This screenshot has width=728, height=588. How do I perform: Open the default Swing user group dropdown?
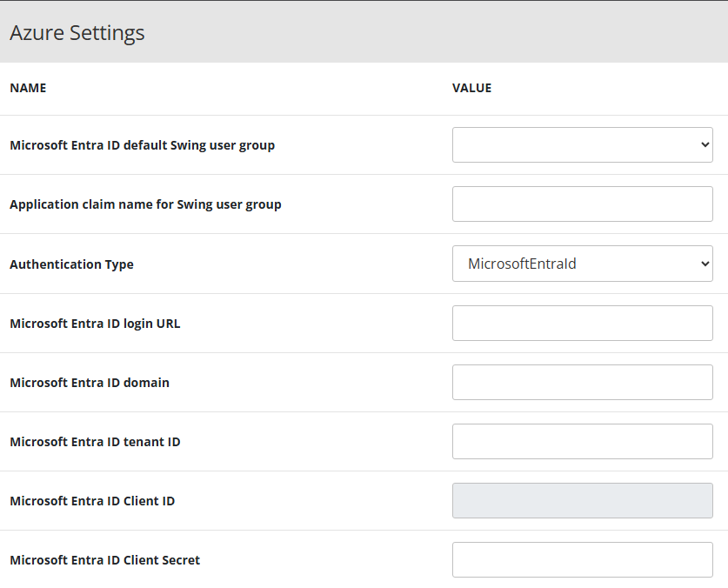pos(582,144)
